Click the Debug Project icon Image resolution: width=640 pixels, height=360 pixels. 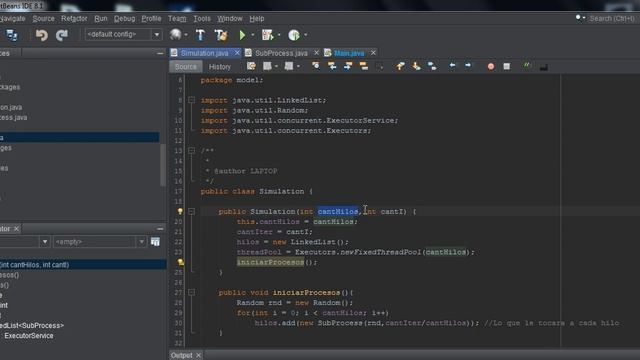tap(268, 35)
